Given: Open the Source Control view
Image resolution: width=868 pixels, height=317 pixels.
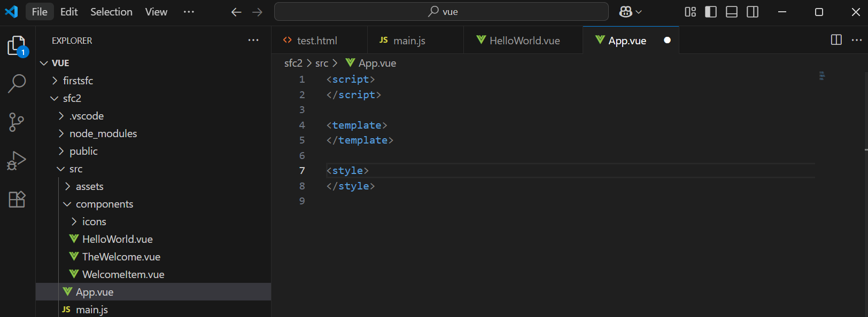Looking at the screenshot, I should (x=17, y=122).
